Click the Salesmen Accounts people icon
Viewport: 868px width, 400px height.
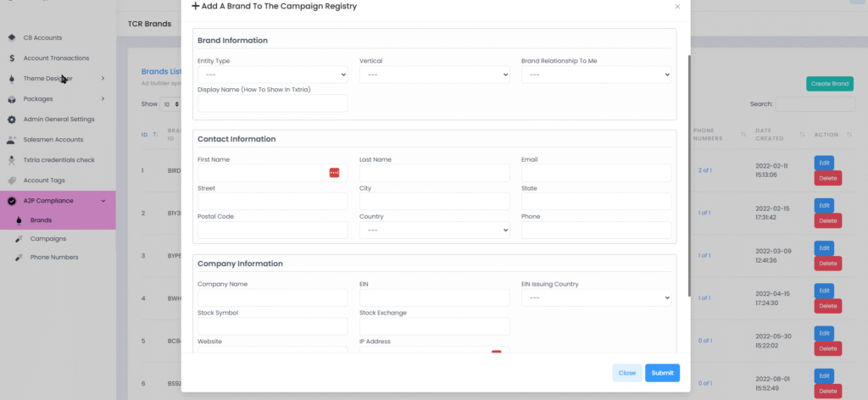tap(11, 140)
